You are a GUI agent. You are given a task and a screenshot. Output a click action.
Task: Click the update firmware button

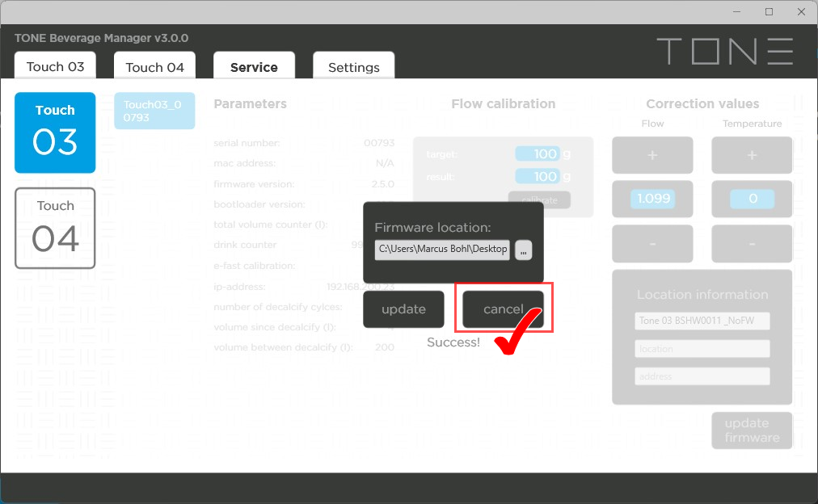click(752, 430)
